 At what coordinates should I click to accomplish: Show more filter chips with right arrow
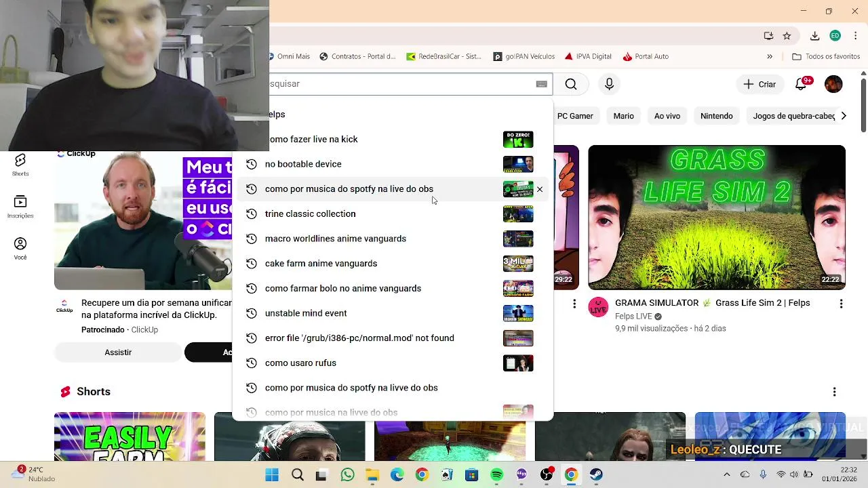(x=844, y=116)
